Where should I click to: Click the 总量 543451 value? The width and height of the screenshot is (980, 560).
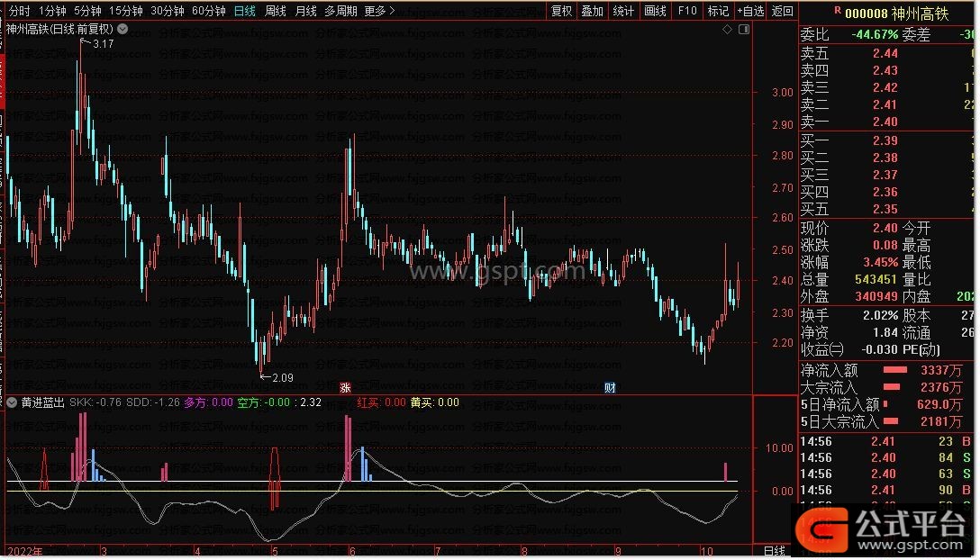(876, 279)
